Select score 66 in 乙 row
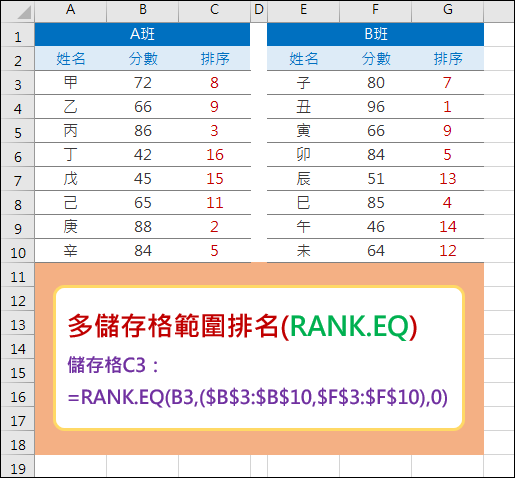Viewport: 515px width, 478px height. point(143,107)
